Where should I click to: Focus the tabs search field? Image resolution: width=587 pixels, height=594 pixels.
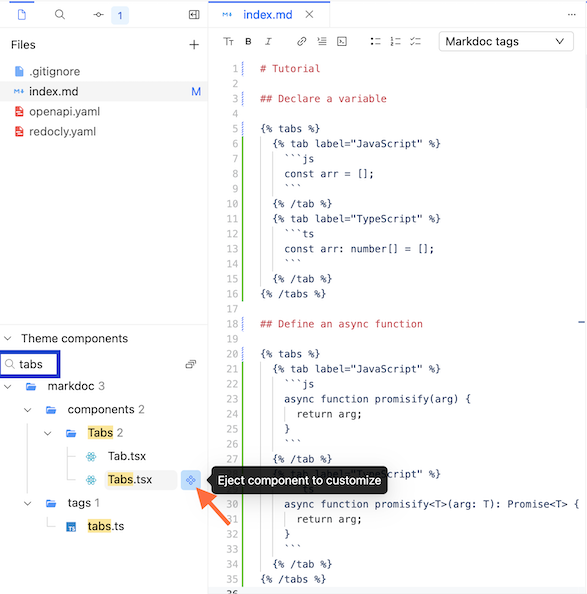click(30, 364)
